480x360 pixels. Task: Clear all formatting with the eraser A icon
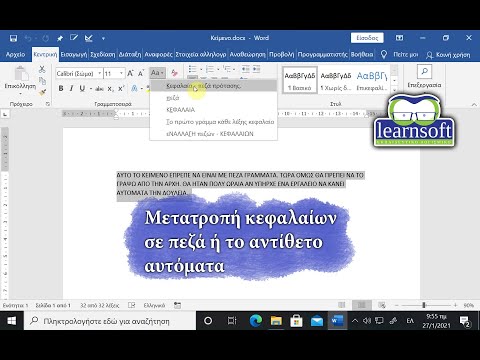pos(174,73)
